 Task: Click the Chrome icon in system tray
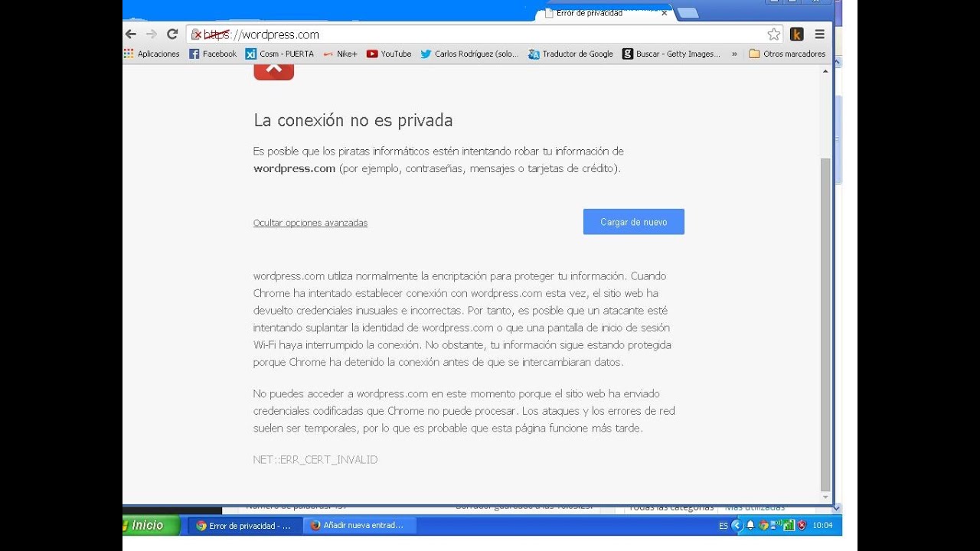(x=763, y=526)
